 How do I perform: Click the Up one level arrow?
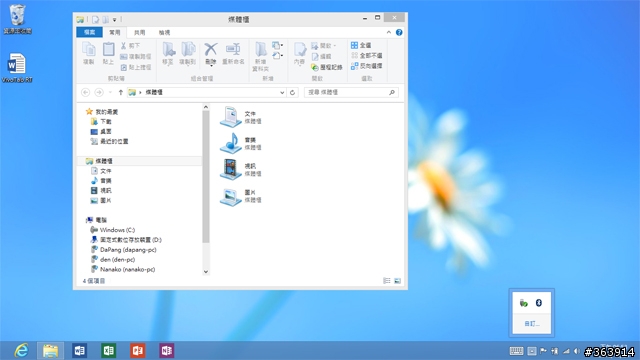120,93
